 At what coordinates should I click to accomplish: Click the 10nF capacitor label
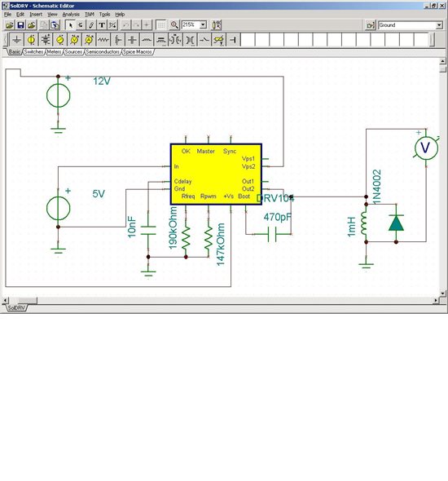pyautogui.click(x=131, y=227)
